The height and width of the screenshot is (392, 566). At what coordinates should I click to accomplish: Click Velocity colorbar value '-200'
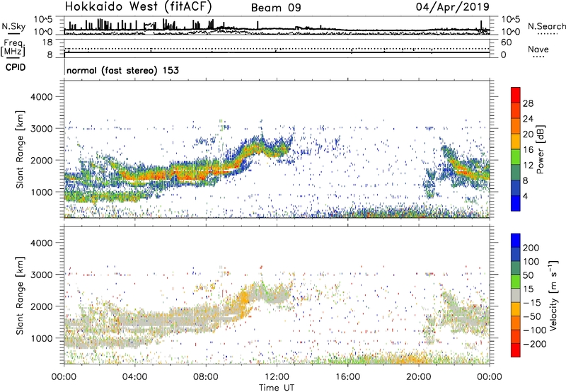pyautogui.click(x=534, y=344)
